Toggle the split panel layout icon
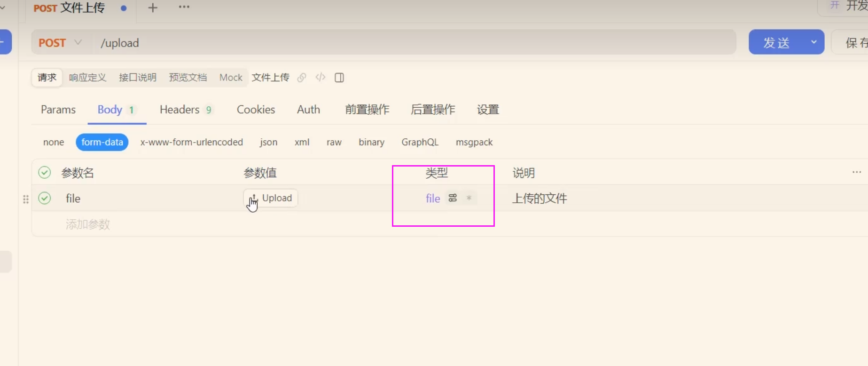The image size is (868, 366). (x=339, y=78)
